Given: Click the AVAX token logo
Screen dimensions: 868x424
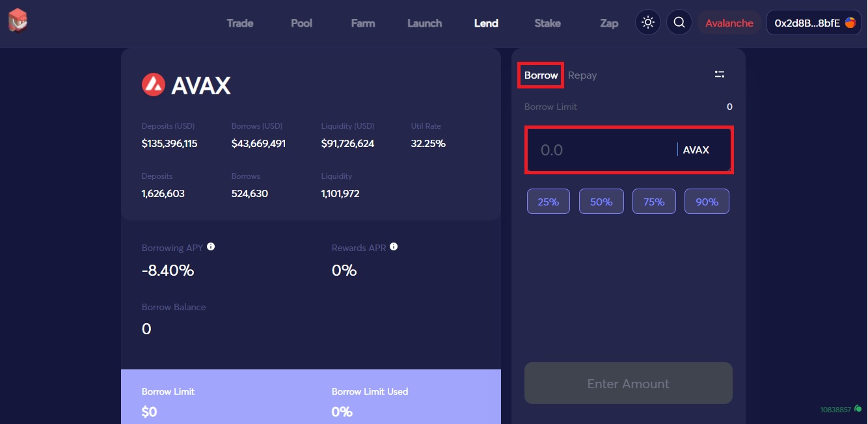Looking at the screenshot, I should point(154,85).
